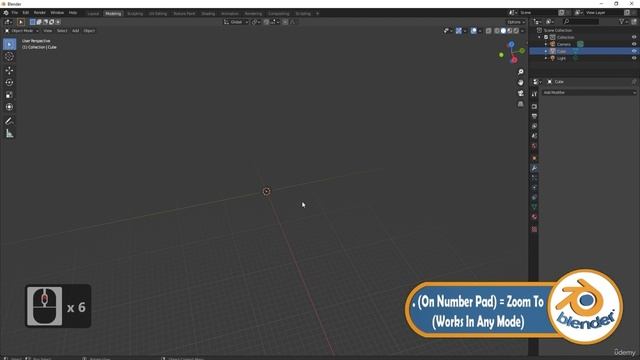Image resolution: width=640 pixels, height=360 pixels.
Task: Open the Object Mode dropdown
Action: [22, 31]
